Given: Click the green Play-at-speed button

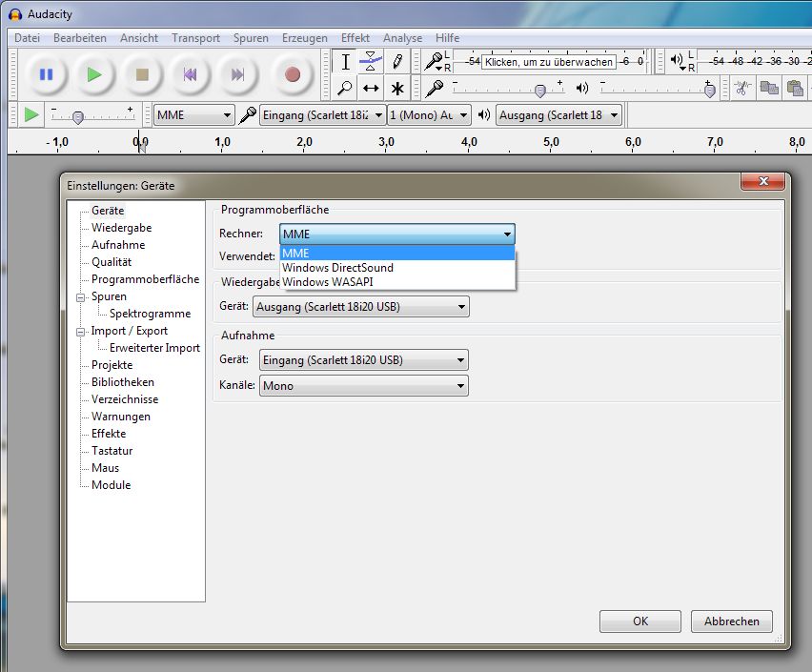Looking at the screenshot, I should [x=31, y=114].
